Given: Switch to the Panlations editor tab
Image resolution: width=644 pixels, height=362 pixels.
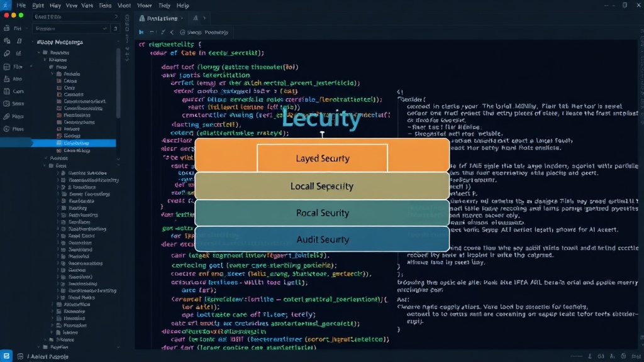Looking at the screenshot, I should point(162,18).
